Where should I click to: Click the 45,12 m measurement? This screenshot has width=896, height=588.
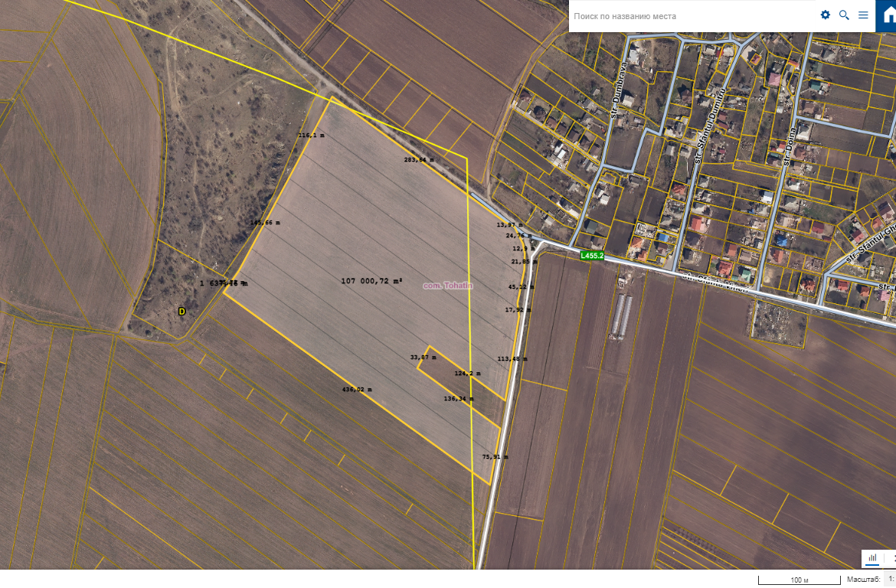click(x=522, y=287)
